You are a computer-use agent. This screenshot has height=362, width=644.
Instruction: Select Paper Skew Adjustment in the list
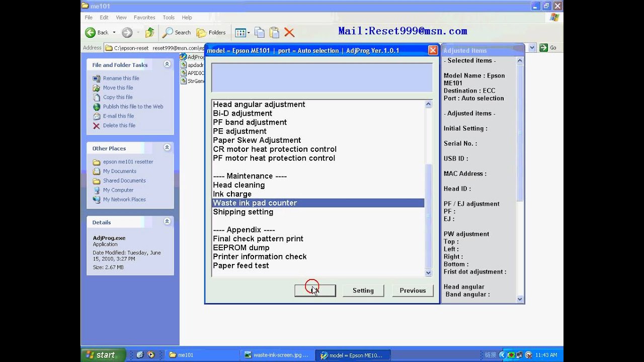[318, 140]
